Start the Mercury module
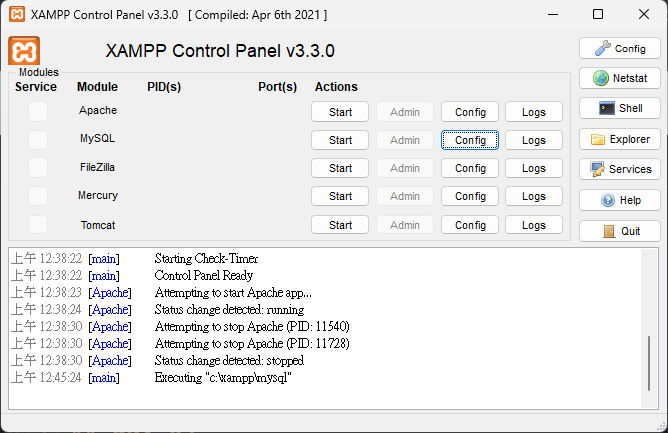 point(340,196)
